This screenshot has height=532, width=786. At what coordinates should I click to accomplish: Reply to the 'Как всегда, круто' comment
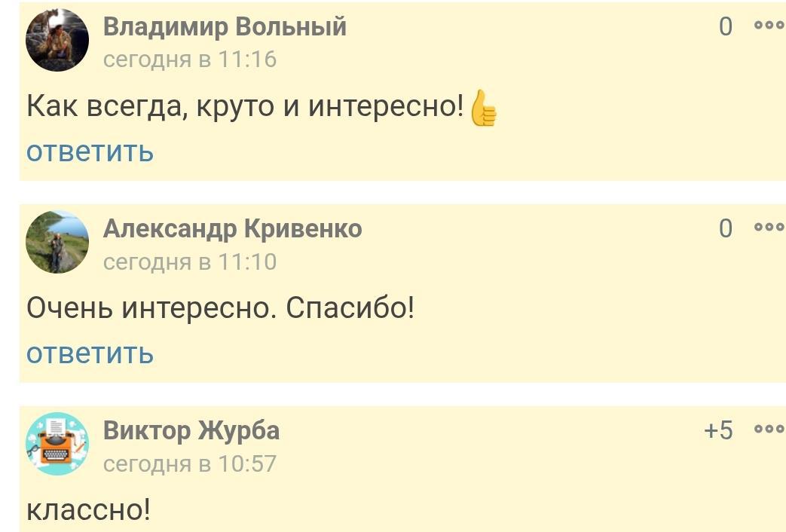(90, 151)
